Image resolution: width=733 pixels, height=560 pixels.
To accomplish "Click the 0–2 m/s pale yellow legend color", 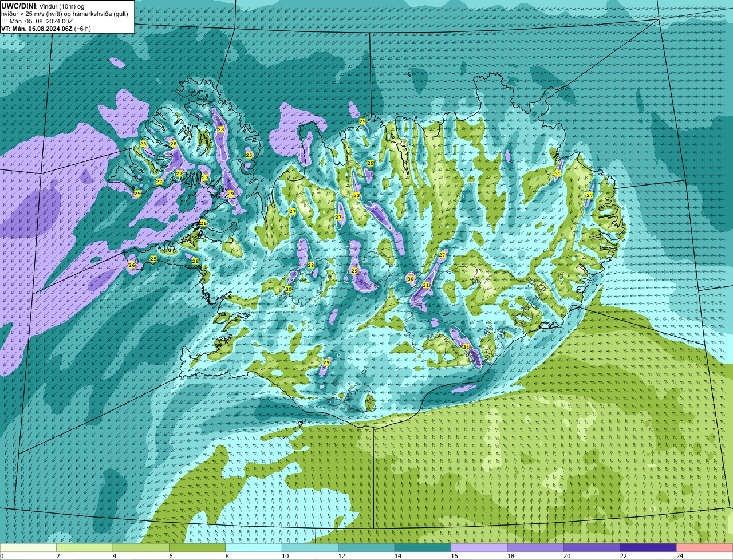I will coord(29,547).
